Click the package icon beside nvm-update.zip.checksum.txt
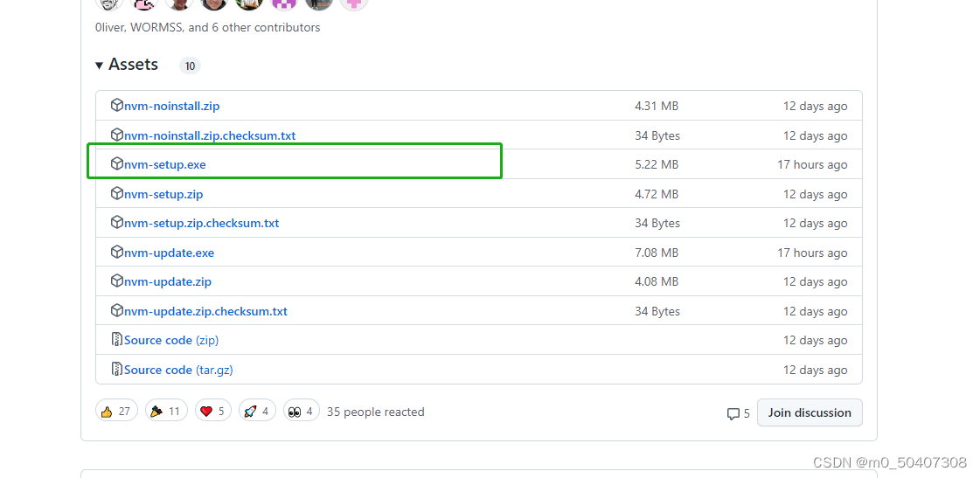This screenshot has height=478, width=980. point(116,310)
